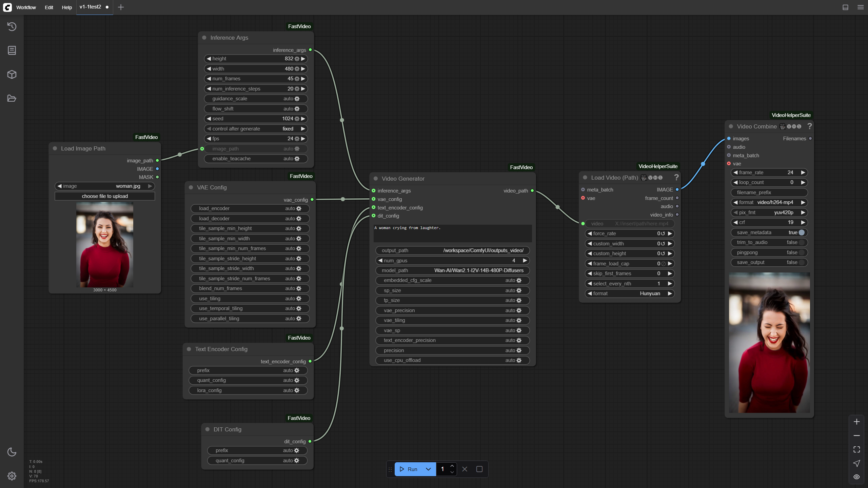This screenshot has width=868, height=488.
Task: Zoom in with the plus canvas control
Action: tap(857, 422)
